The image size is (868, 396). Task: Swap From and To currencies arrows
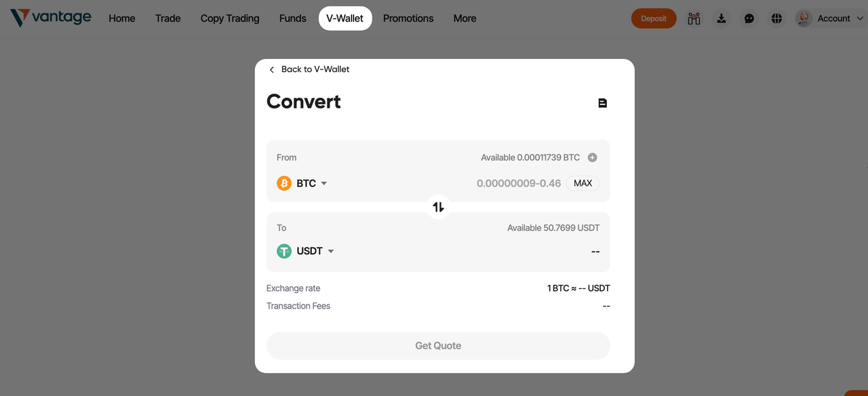tap(438, 207)
